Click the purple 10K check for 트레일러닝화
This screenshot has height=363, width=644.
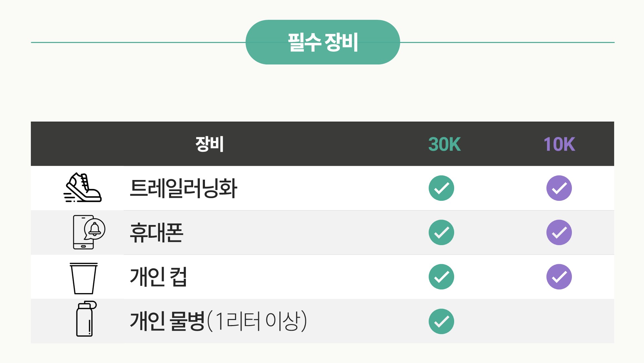click(559, 188)
